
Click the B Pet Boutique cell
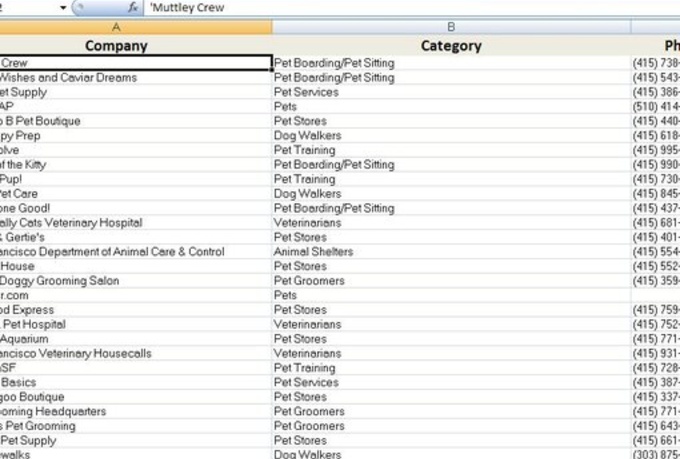click(x=136, y=121)
